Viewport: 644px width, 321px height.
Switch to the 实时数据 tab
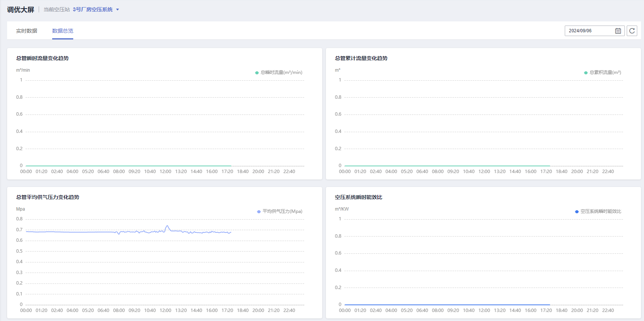pos(27,31)
